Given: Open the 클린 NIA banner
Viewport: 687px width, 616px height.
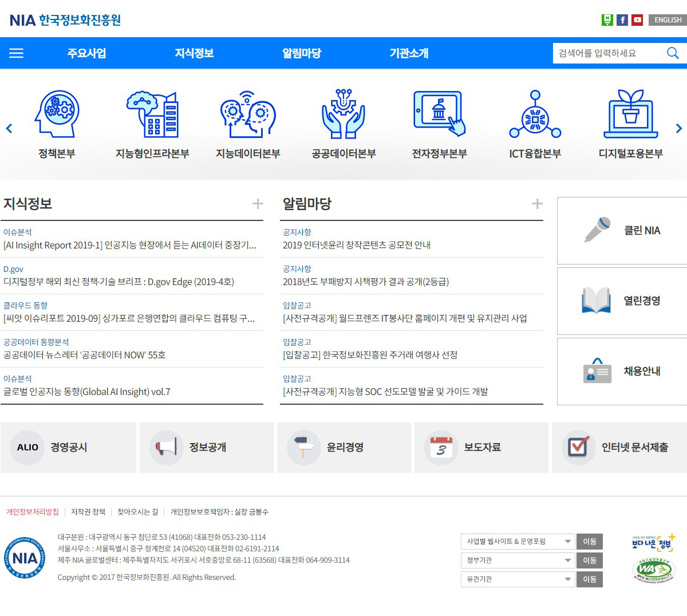Looking at the screenshot, I should point(622,231).
